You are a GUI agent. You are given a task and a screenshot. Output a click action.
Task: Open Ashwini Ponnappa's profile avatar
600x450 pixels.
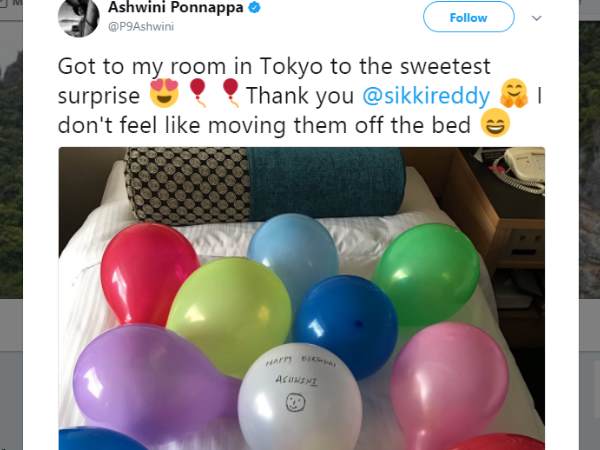tap(79, 16)
